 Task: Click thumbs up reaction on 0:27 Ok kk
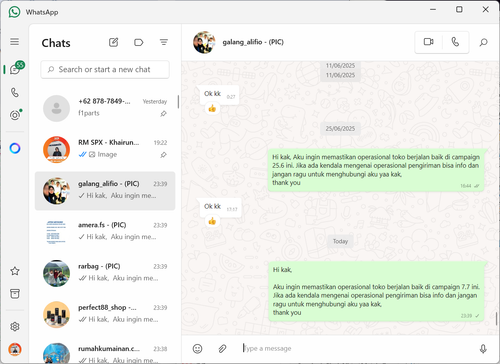point(212,108)
